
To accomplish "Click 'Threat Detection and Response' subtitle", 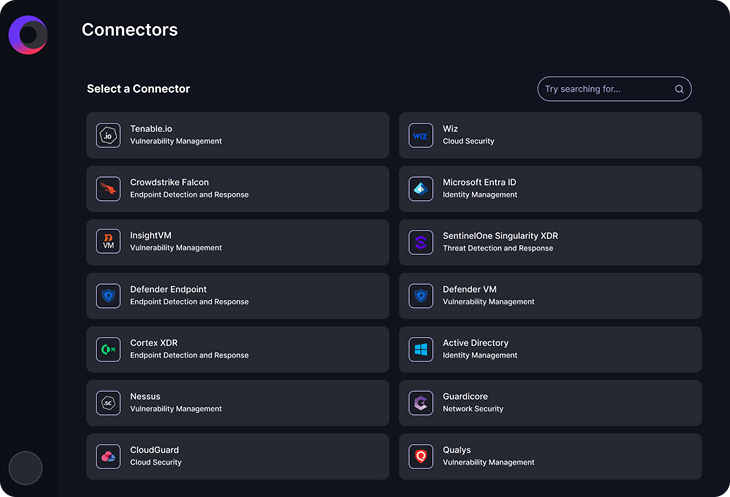I will pyautogui.click(x=498, y=248).
